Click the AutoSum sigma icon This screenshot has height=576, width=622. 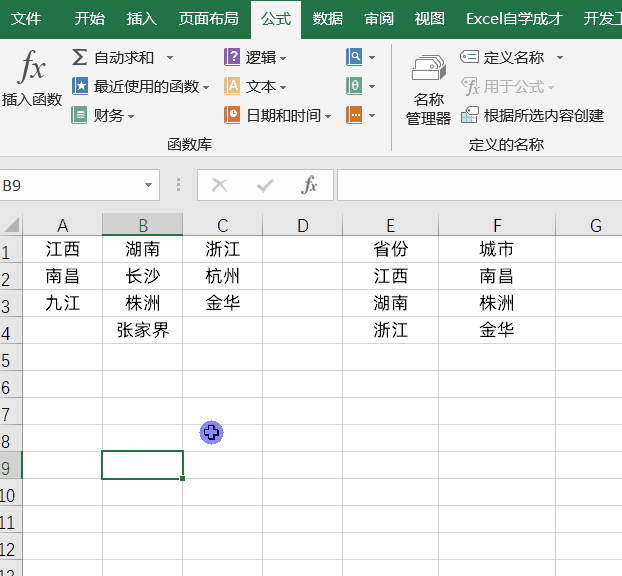pyautogui.click(x=79, y=58)
